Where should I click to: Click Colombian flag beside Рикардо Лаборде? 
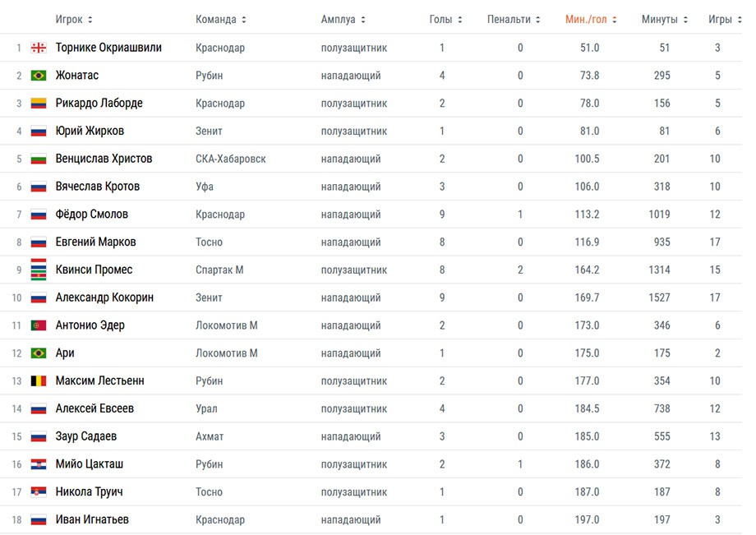pyautogui.click(x=38, y=104)
